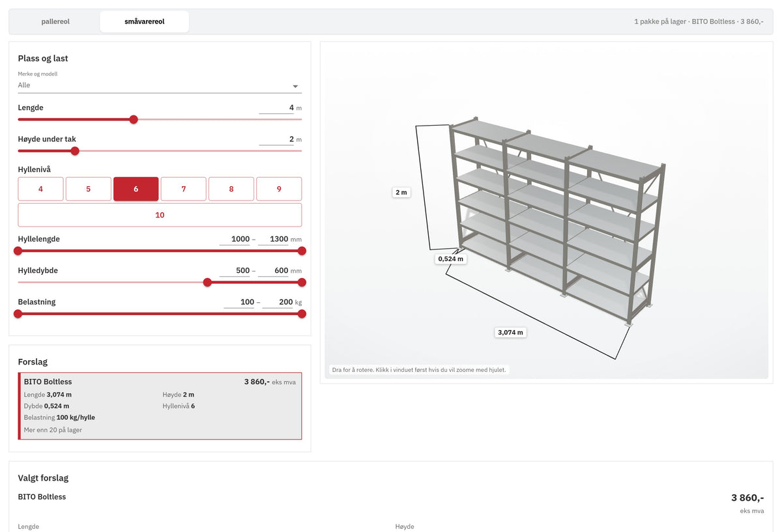
Task: Edit the Hylledybde maximum field showing 600
Action: (273, 270)
